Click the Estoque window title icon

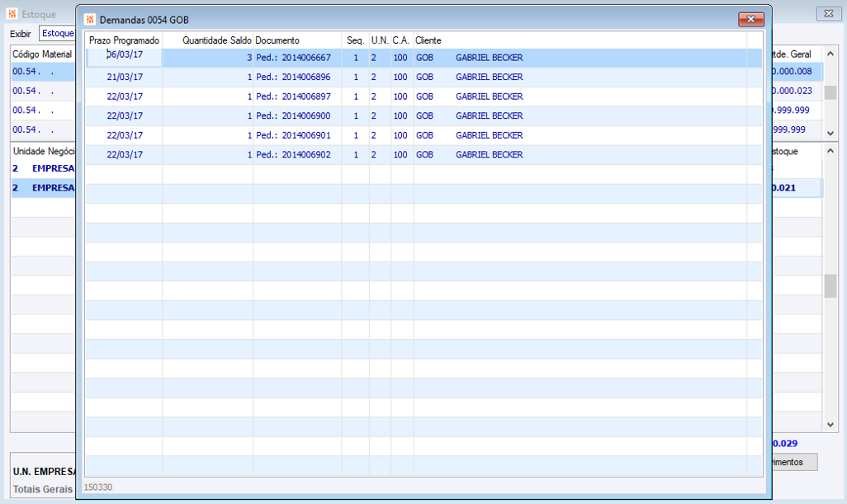tap(12, 13)
